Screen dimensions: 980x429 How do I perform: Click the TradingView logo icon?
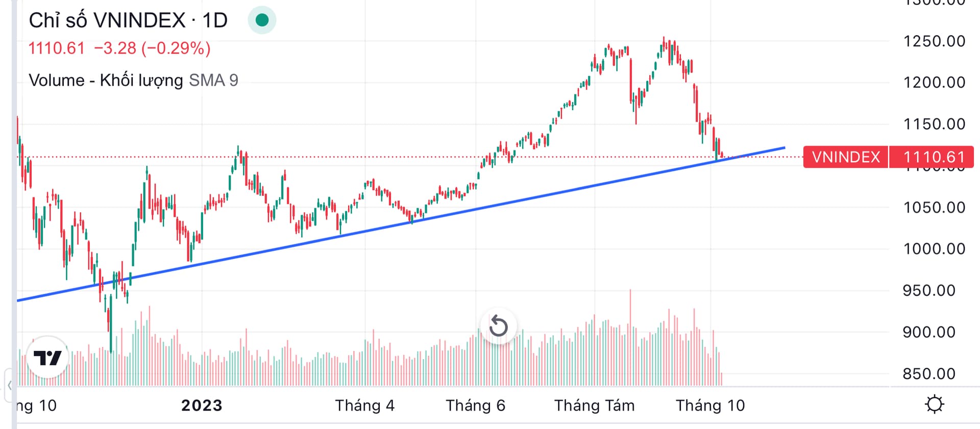(47, 357)
